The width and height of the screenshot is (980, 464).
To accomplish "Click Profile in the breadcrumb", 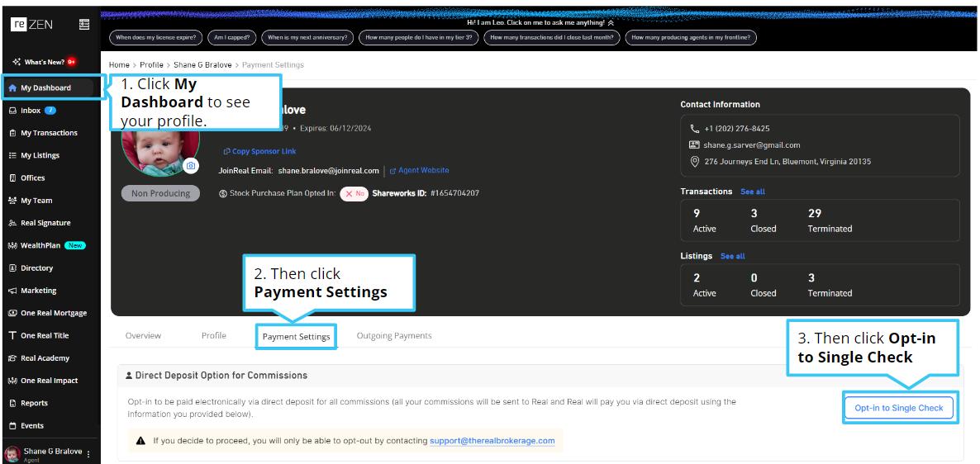I will [x=151, y=64].
